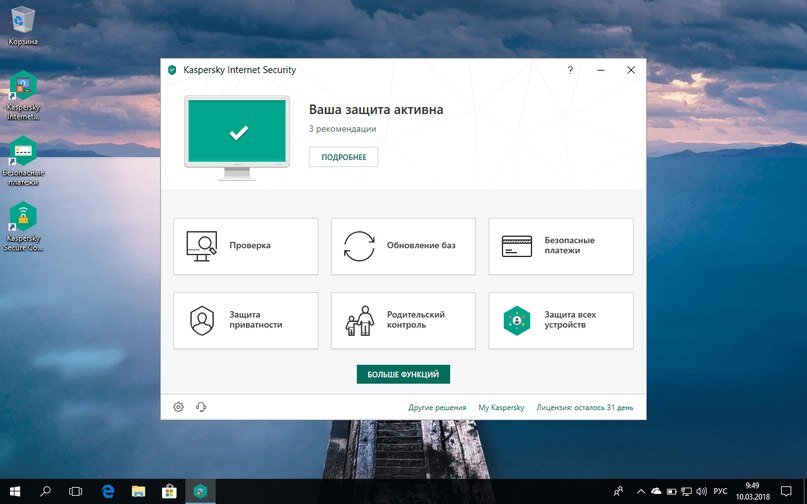Click Kaspersky taskbar app button
Viewport: 807px width, 504px height.
(x=200, y=492)
